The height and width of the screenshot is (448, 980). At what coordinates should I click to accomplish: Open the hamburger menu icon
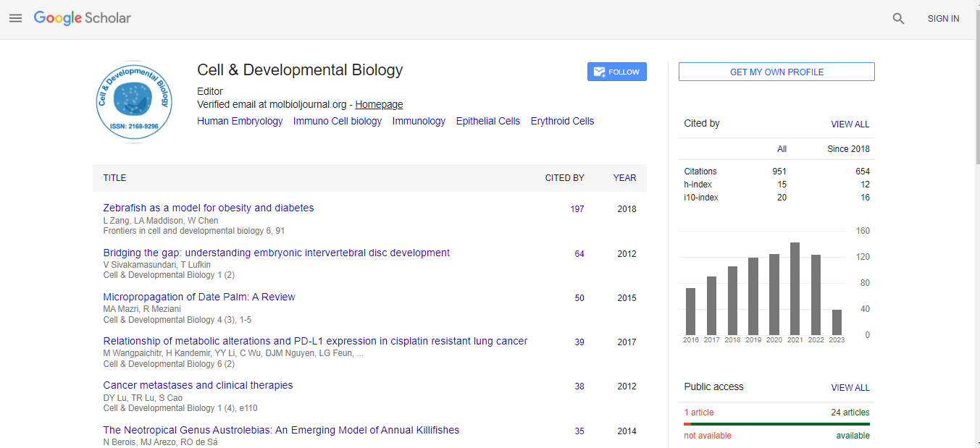click(x=15, y=19)
